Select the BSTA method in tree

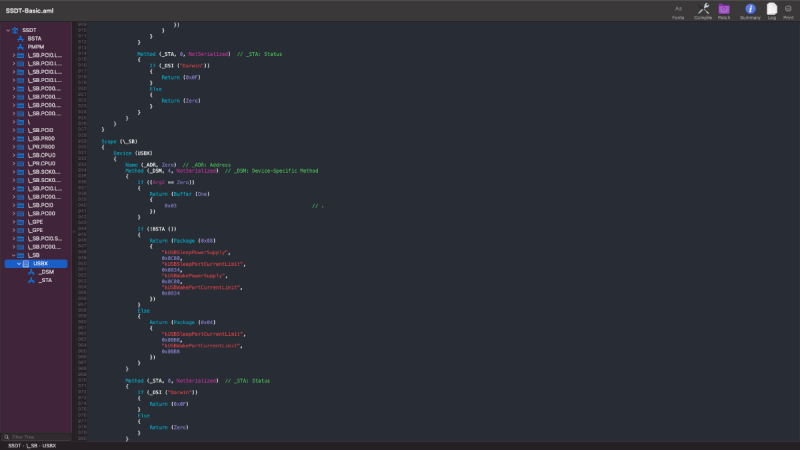(x=34, y=38)
